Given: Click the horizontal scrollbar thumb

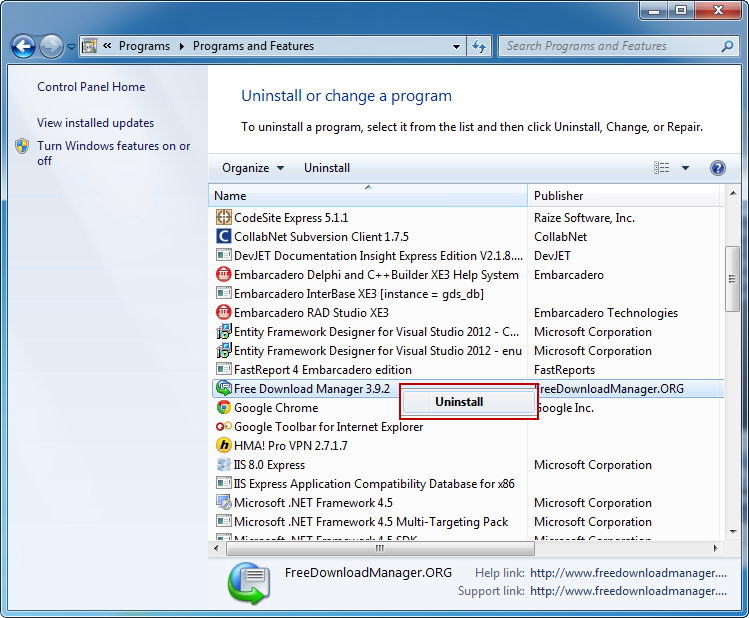Looking at the screenshot, I should (380, 548).
